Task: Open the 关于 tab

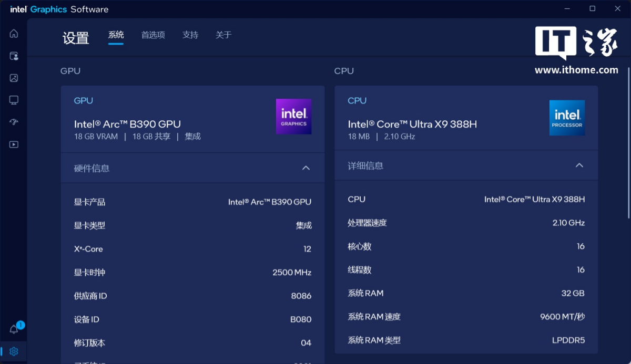Action: 223,35
